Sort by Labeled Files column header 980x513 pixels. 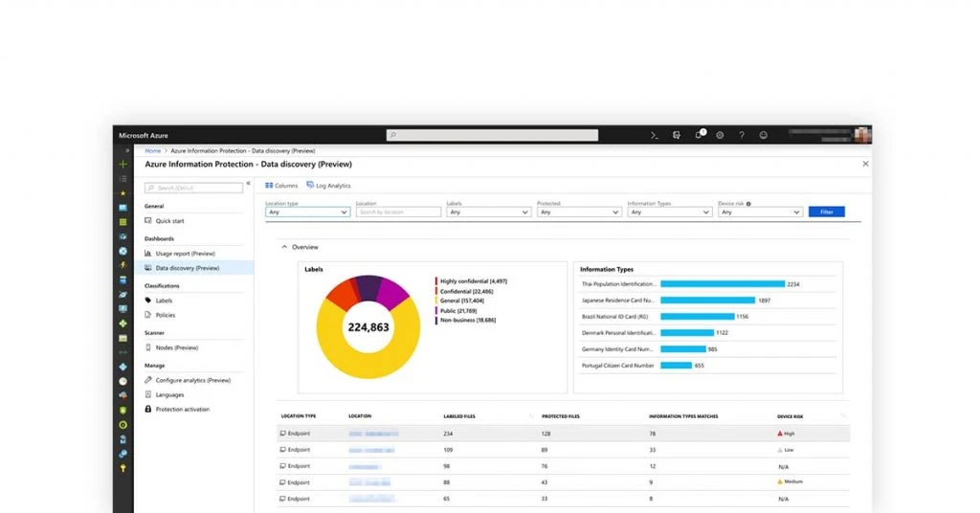459,416
